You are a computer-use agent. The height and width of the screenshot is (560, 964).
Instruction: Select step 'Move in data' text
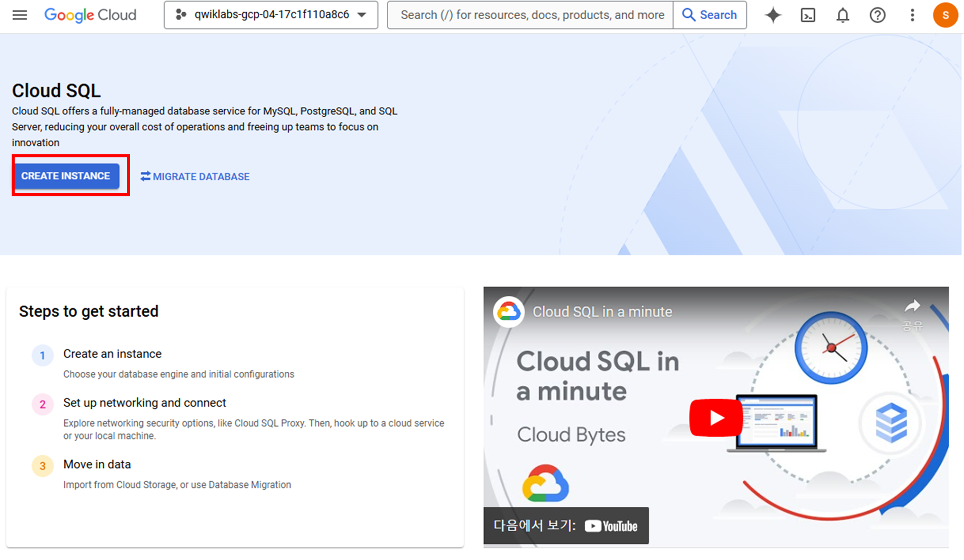(x=97, y=464)
